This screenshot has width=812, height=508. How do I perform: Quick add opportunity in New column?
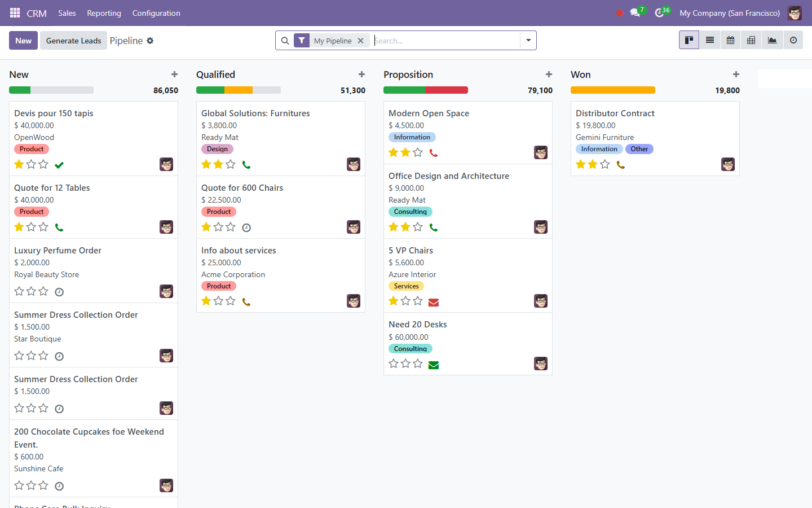pyautogui.click(x=174, y=75)
